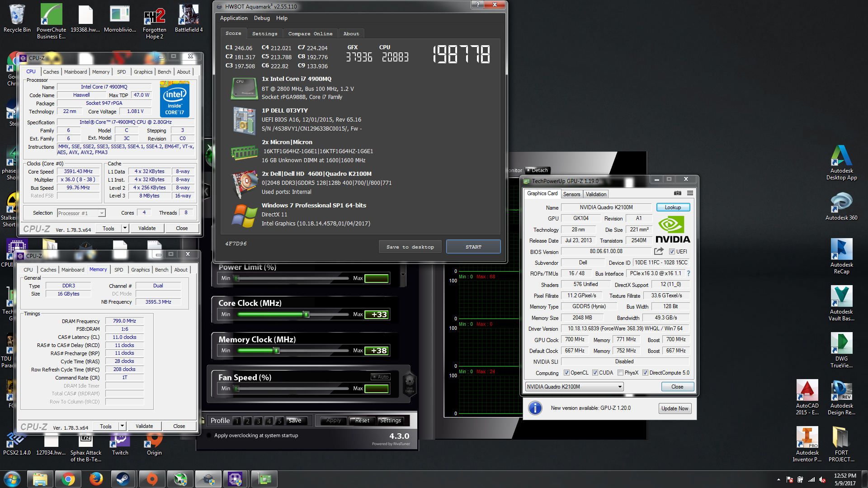Click Firefox icon in the taskbar
The width and height of the screenshot is (868, 488).
coord(95,479)
